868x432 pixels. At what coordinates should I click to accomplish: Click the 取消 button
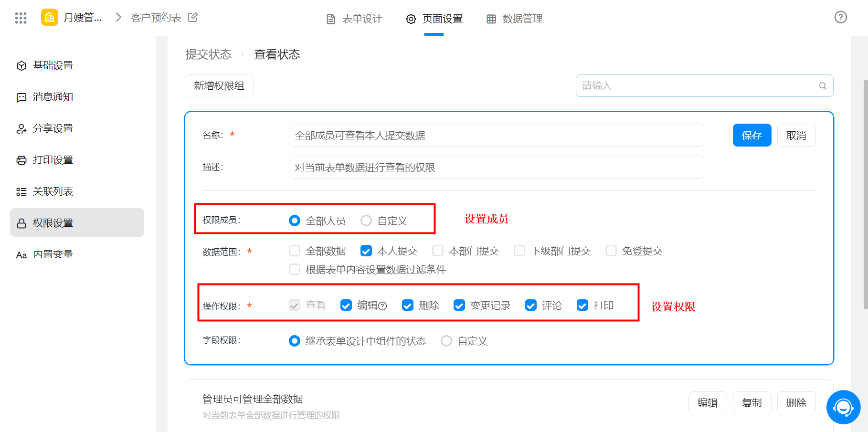click(796, 135)
